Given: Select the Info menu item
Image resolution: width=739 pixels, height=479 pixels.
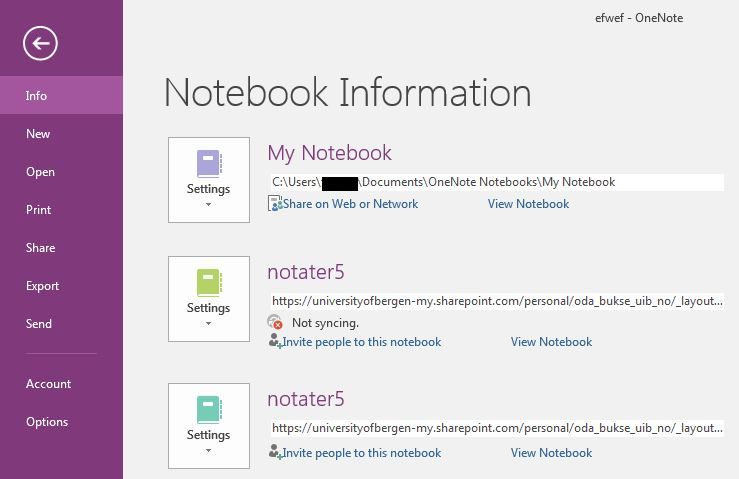Looking at the screenshot, I should pyautogui.click(x=37, y=96).
